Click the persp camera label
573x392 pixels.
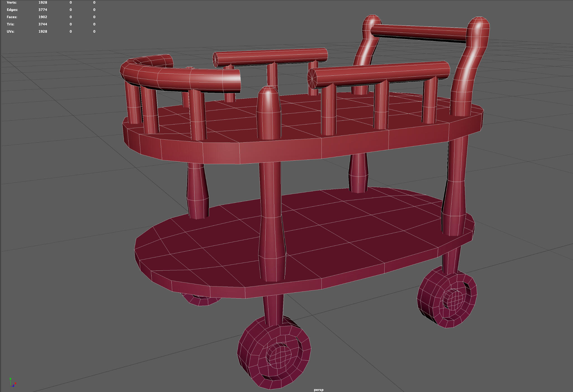(319, 389)
